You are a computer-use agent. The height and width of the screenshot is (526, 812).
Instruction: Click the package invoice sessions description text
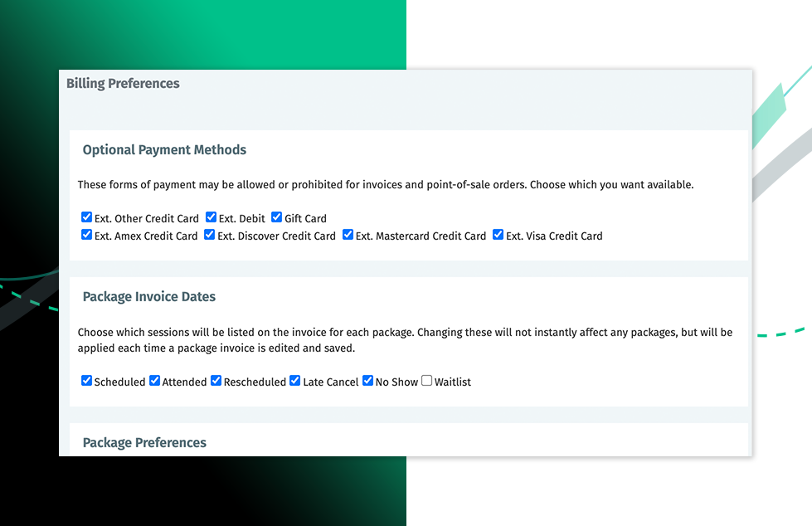point(405,340)
